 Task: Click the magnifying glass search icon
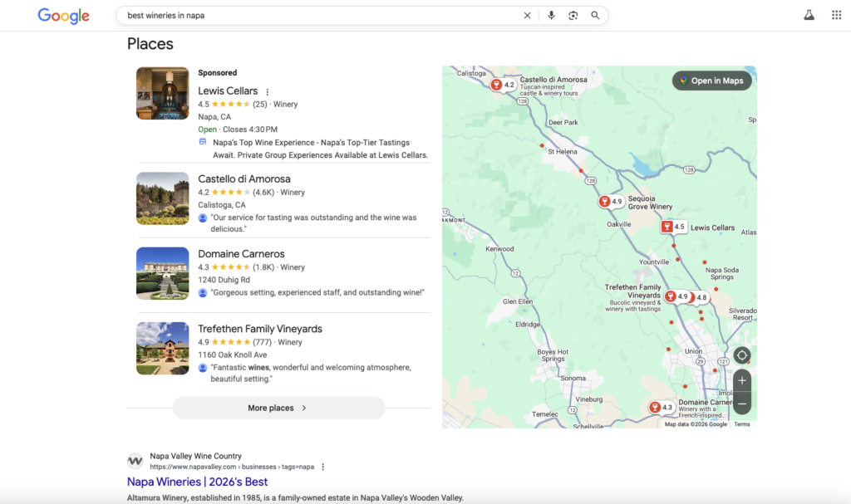pyautogui.click(x=595, y=16)
